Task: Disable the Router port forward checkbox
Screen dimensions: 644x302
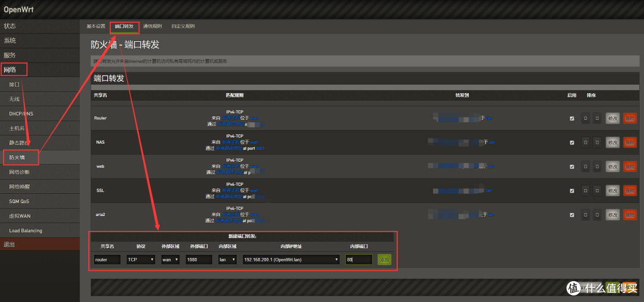Action: click(572, 118)
